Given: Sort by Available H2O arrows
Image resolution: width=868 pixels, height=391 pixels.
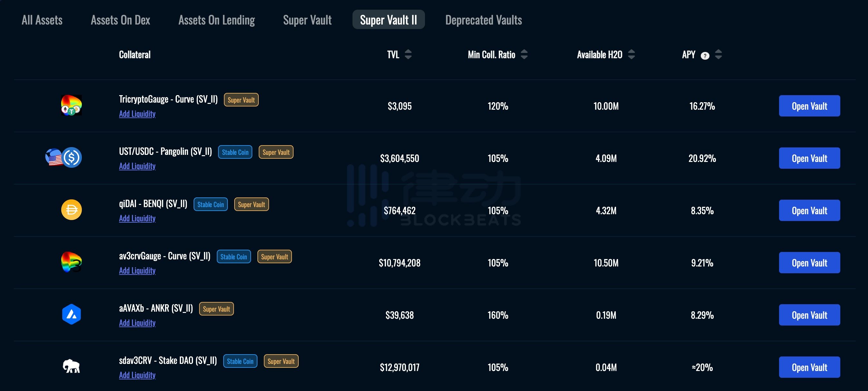Looking at the screenshot, I should 632,54.
